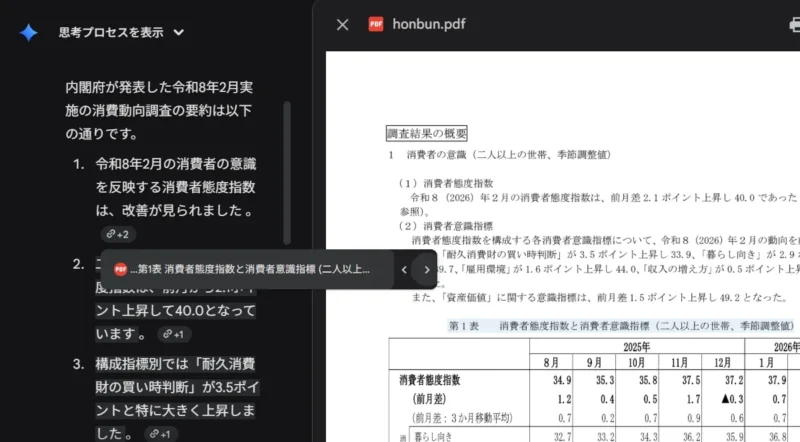Open the +1 source chip after います。
The image size is (800, 442).
pyautogui.click(x=173, y=334)
